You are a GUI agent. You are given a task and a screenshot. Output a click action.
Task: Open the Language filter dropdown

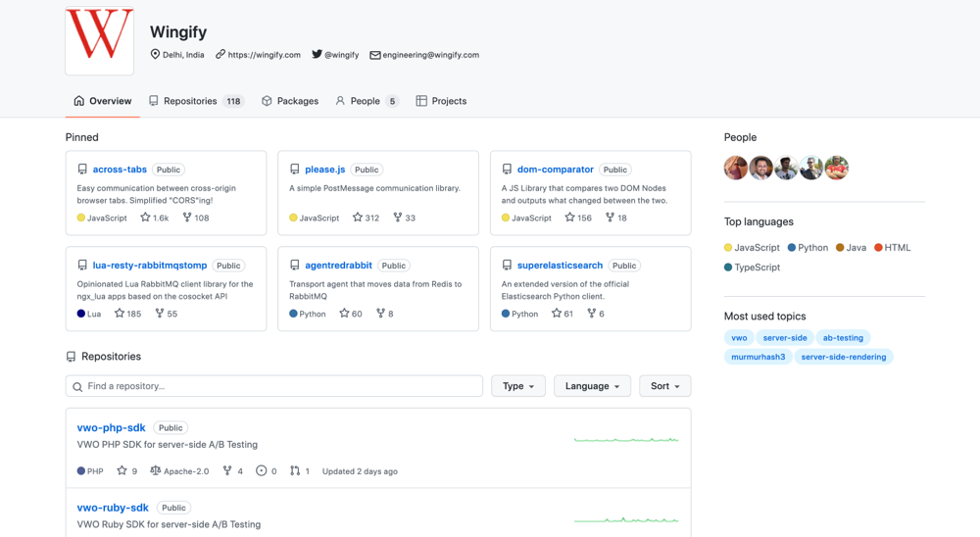pyautogui.click(x=592, y=386)
